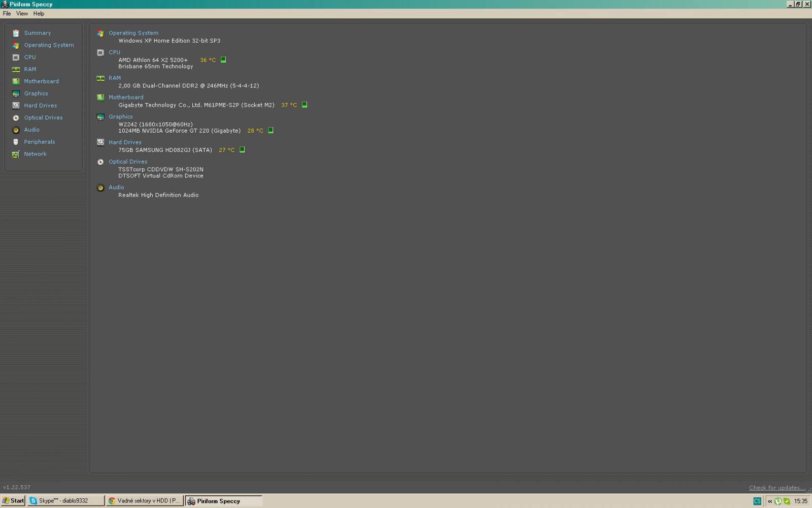Open the View menu
The image size is (812, 508).
click(x=22, y=14)
